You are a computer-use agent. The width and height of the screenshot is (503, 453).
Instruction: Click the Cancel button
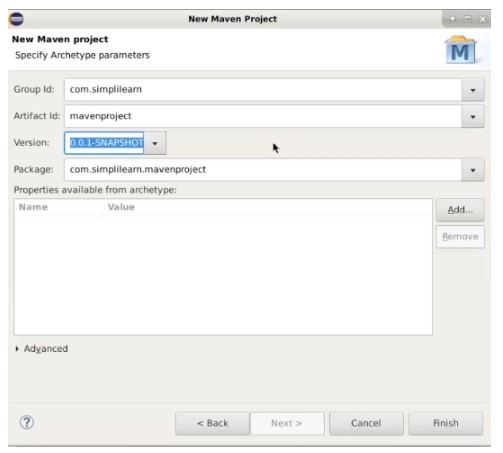click(x=366, y=423)
